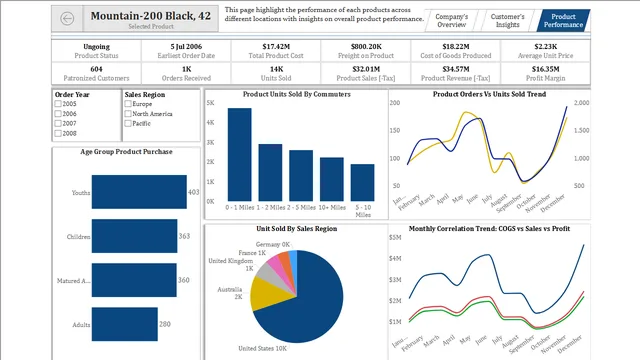Select the 1K Orders Received card
The image size is (640, 360).
click(x=186, y=73)
